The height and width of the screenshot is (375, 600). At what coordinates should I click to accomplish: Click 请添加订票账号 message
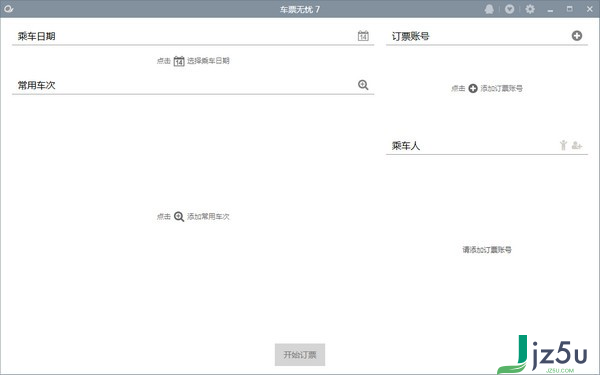pos(487,250)
